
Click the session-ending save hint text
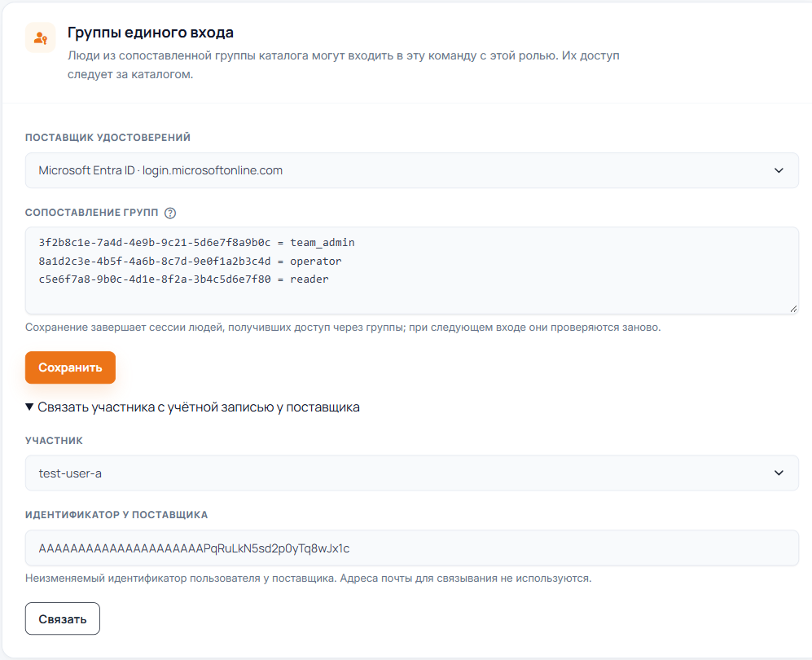(343, 328)
